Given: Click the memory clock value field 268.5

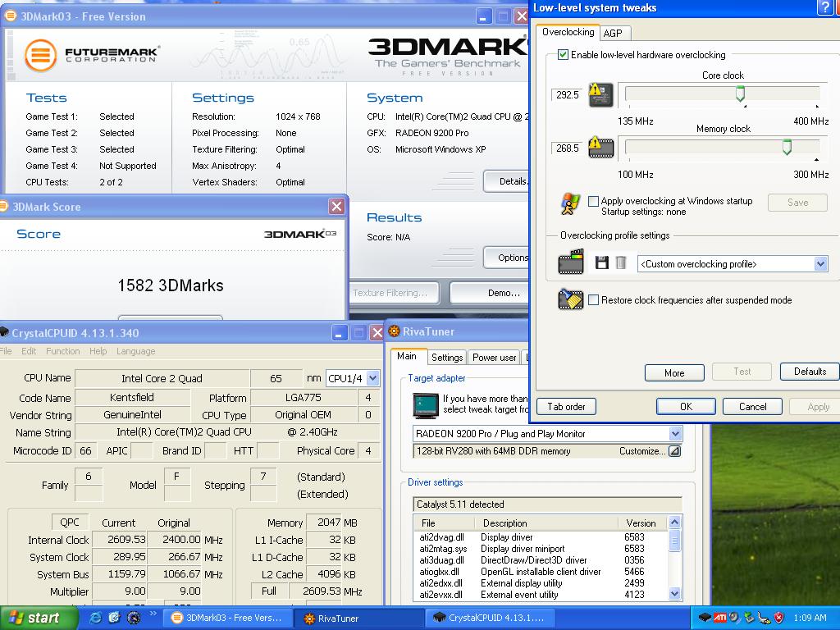Looking at the screenshot, I should coord(567,148).
